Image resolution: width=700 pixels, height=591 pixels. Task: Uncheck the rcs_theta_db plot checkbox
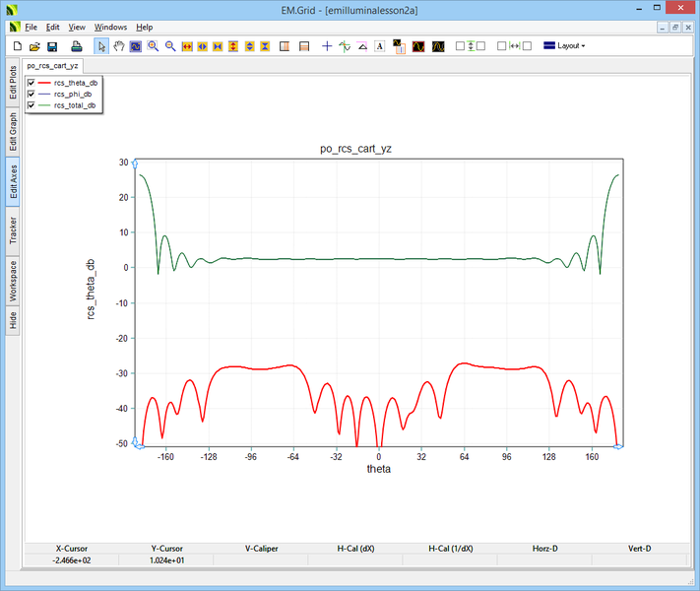[x=32, y=83]
